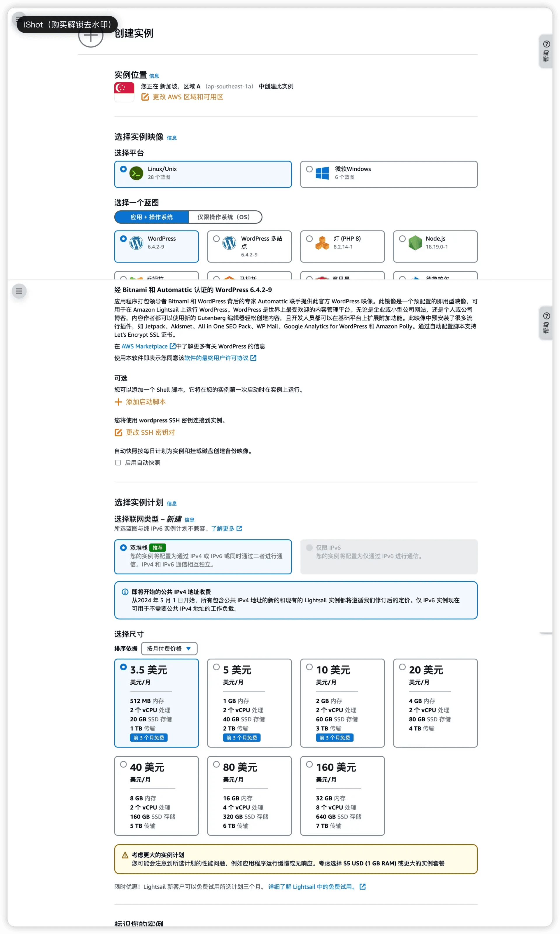Click the Node.js hexagon icon

(415, 243)
